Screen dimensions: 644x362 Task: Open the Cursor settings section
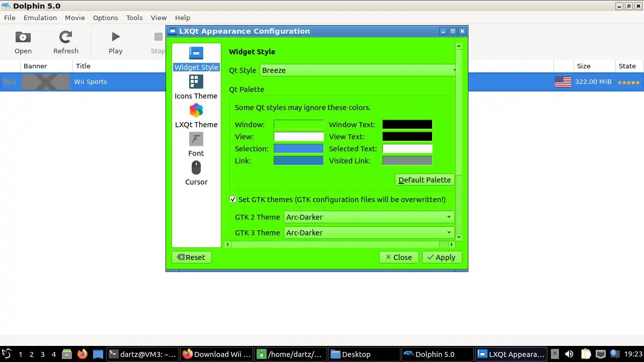tap(196, 173)
